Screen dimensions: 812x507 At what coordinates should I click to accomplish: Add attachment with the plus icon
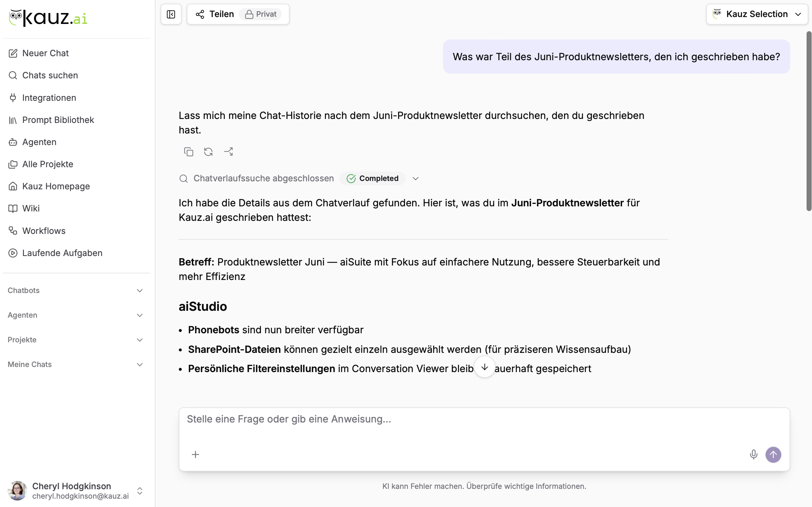[195, 454]
